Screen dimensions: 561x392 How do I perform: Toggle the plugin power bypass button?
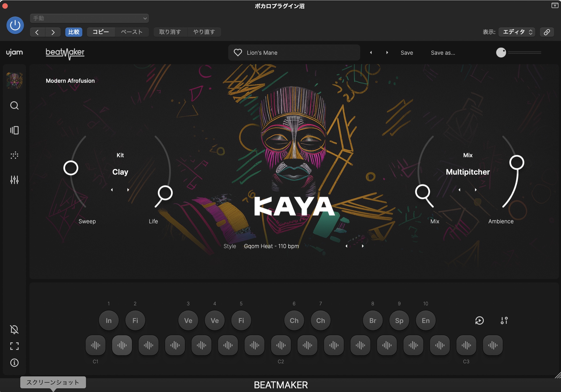(x=15, y=25)
